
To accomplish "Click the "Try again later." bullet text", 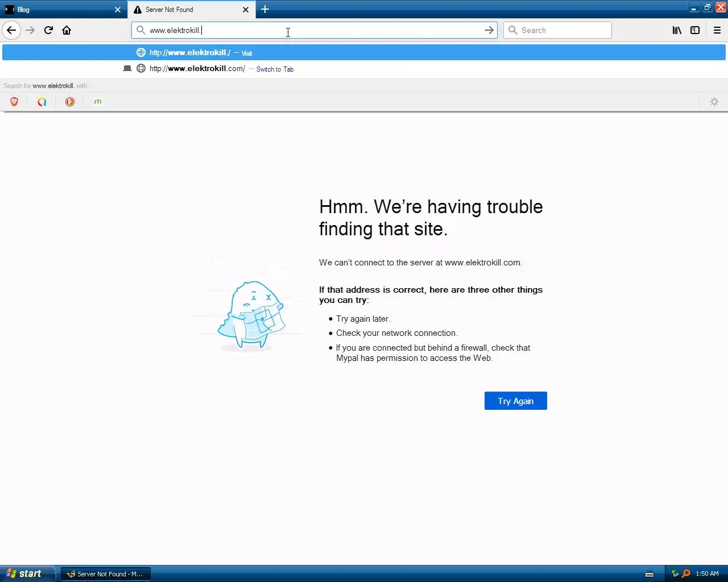I will pos(363,319).
